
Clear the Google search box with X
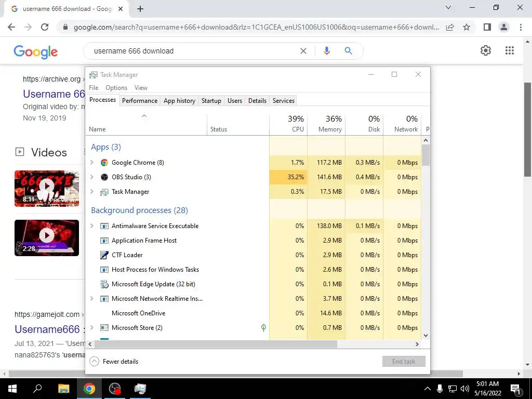point(303,51)
